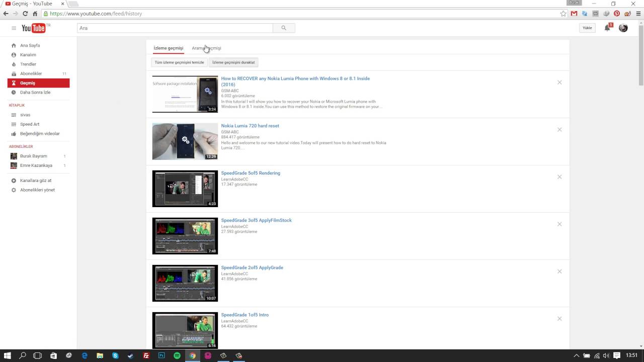Click the YouTube logo

(x=33, y=28)
